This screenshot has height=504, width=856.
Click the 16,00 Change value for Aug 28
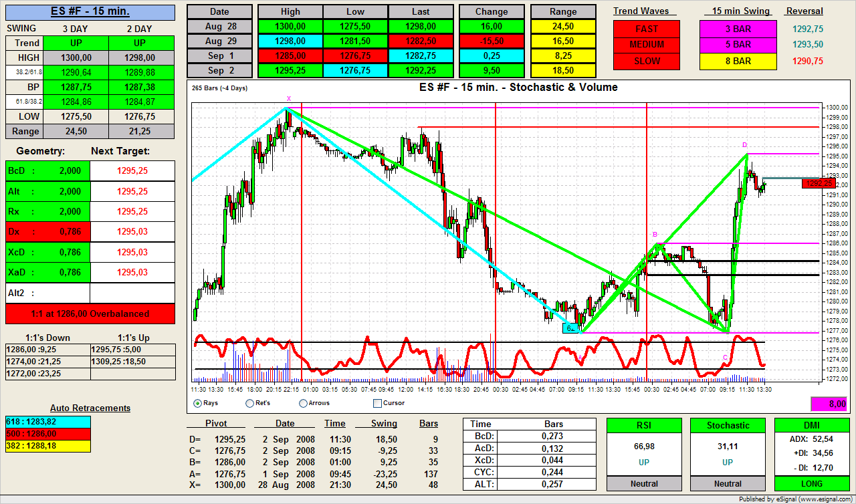pos(492,26)
